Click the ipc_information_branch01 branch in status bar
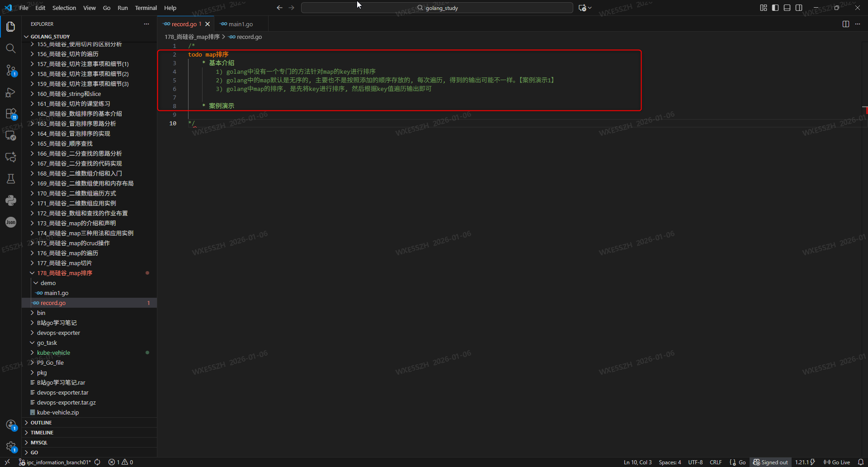This screenshot has width=868, height=467. pos(55,462)
